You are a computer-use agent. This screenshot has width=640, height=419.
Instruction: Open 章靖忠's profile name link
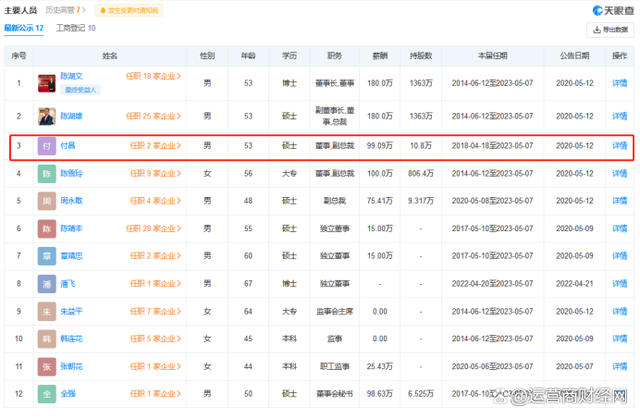pyautogui.click(x=71, y=256)
